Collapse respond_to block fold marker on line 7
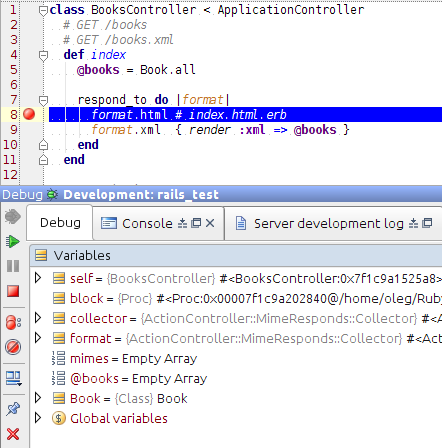Screen dimensions: 442x448 (x=43, y=100)
